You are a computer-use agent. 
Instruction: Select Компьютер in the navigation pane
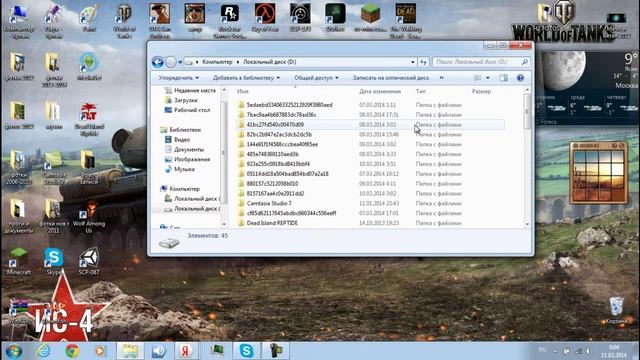click(x=180, y=189)
